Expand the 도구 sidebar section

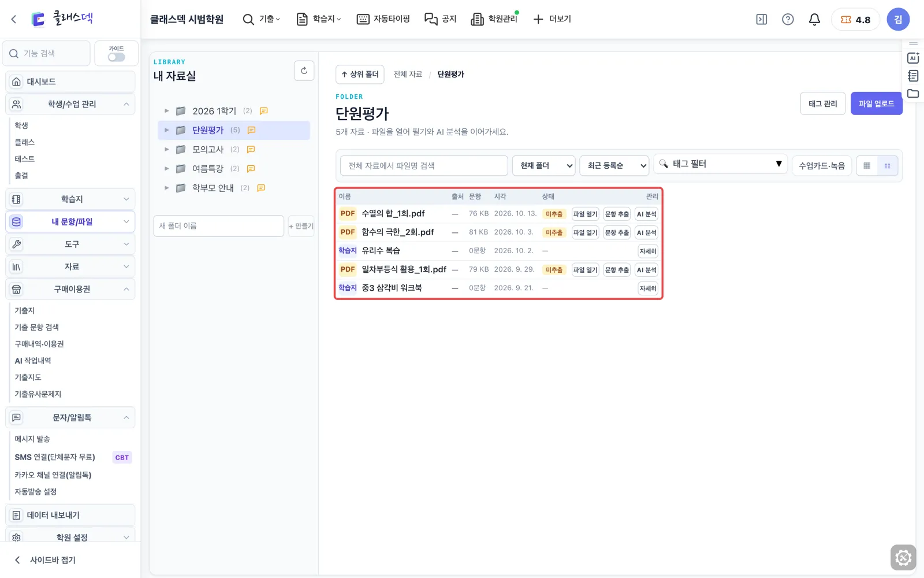point(70,244)
